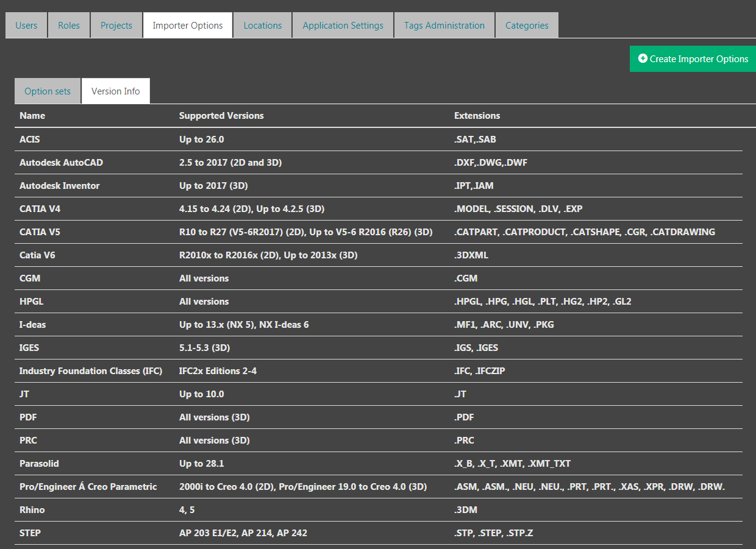Click the STEP format row

coord(30,533)
